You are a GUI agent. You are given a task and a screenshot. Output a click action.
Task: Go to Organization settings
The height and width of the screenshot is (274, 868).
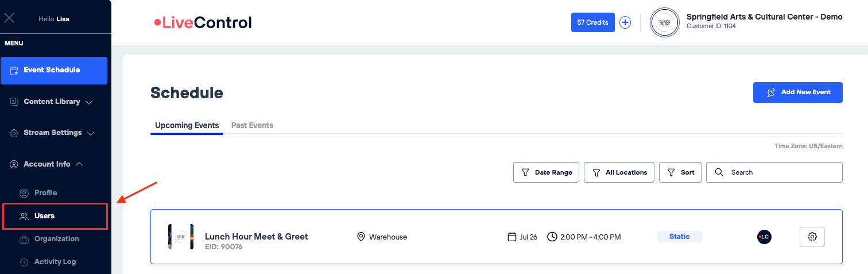pos(56,239)
